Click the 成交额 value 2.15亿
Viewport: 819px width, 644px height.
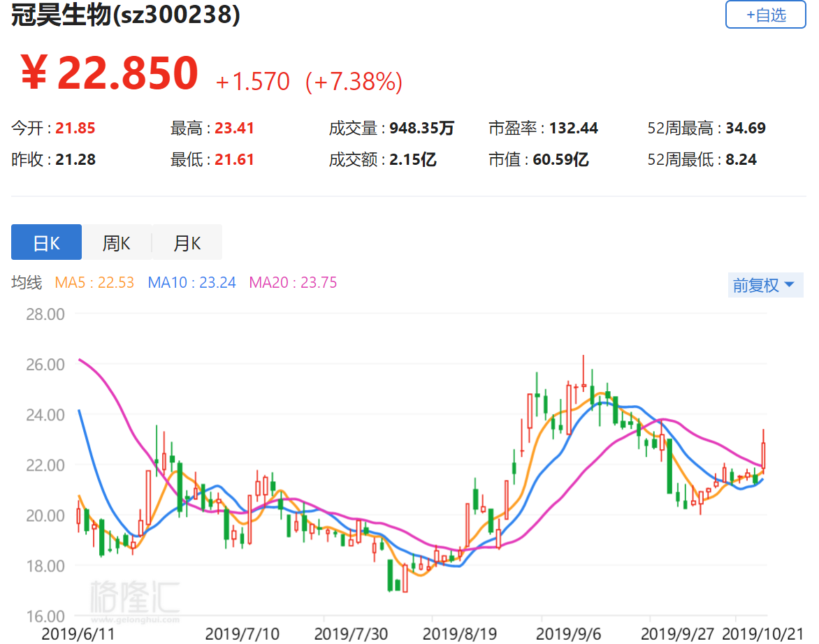412,159
